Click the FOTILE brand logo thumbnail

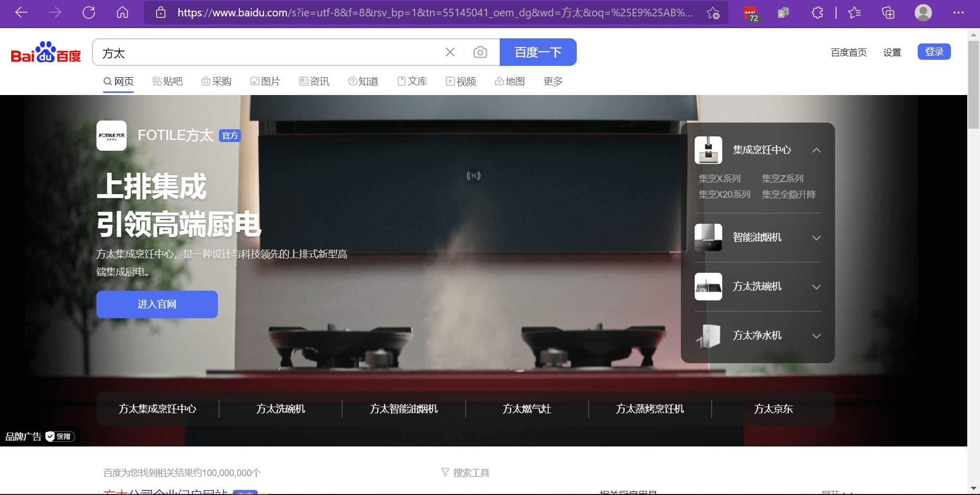click(x=111, y=135)
